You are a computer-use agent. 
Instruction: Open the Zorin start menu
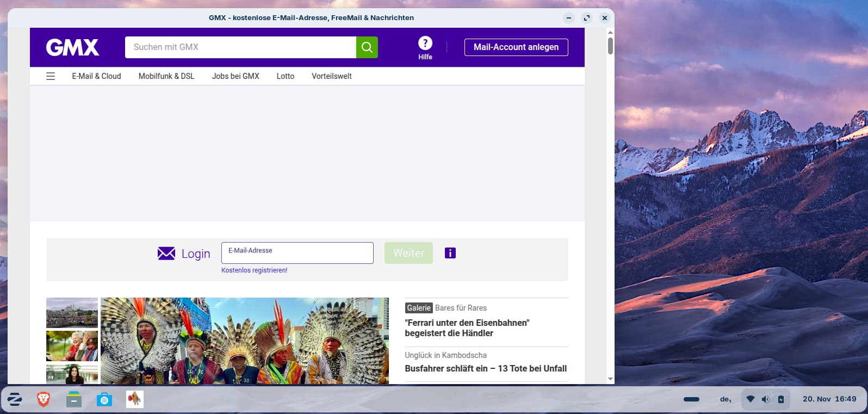15,399
